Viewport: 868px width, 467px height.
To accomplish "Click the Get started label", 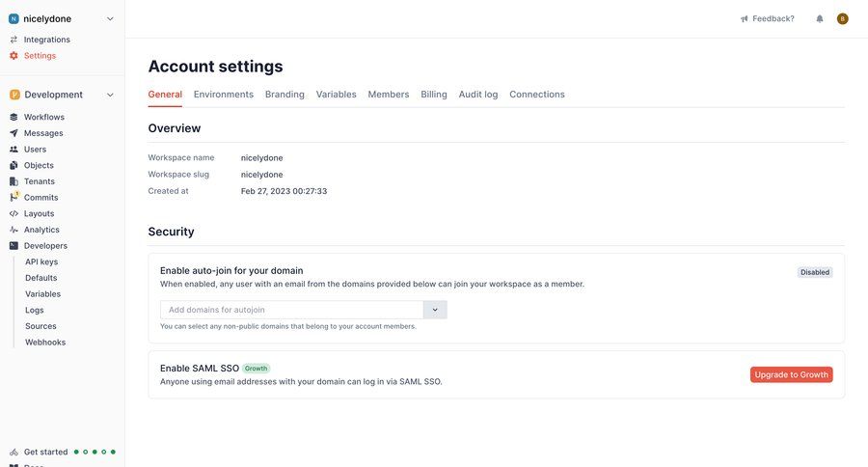I will pyautogui.click(x=46, y=452).
